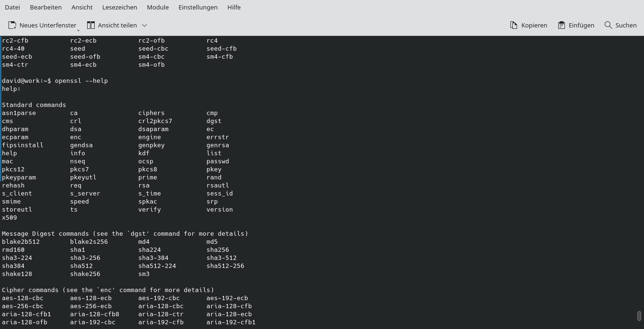Screen dimensions: 644x329
Task: Open the Bearbeiten menu
Action: [x=45, y=7]
